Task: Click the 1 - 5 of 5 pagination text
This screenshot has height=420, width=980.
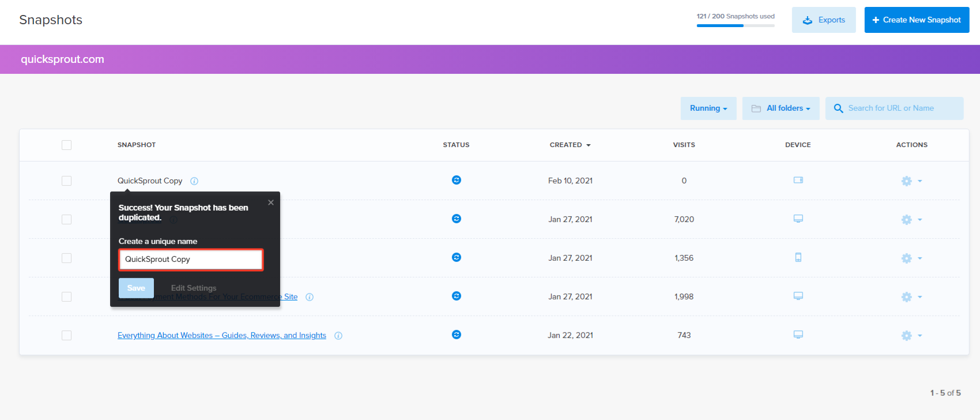Action: (945, 393)
